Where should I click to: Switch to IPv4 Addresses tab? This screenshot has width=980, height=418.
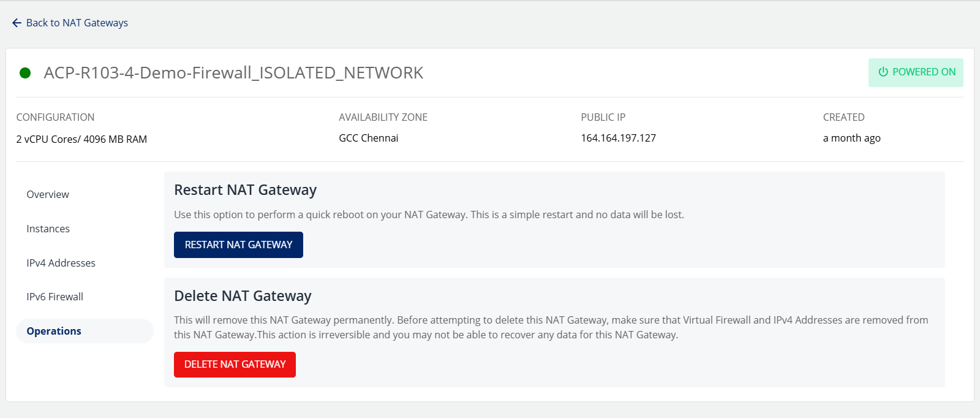pyautogui.click(x=61, y=263)
